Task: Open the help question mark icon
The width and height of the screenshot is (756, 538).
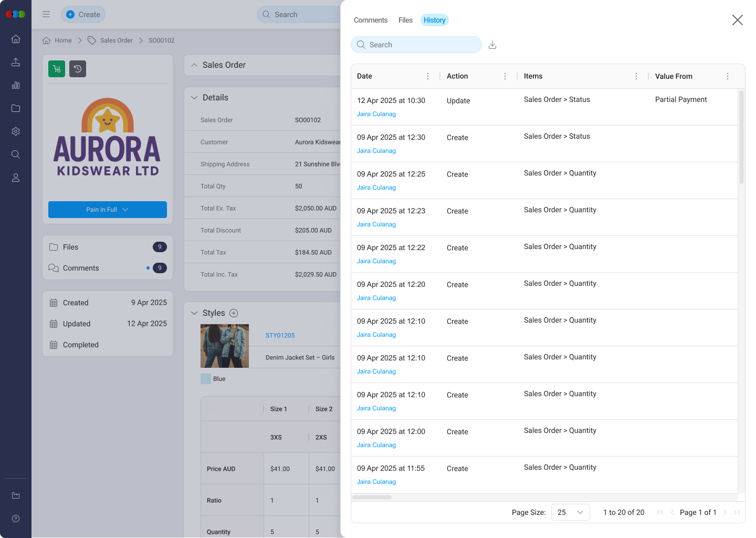Action: [x=16, y=519]
